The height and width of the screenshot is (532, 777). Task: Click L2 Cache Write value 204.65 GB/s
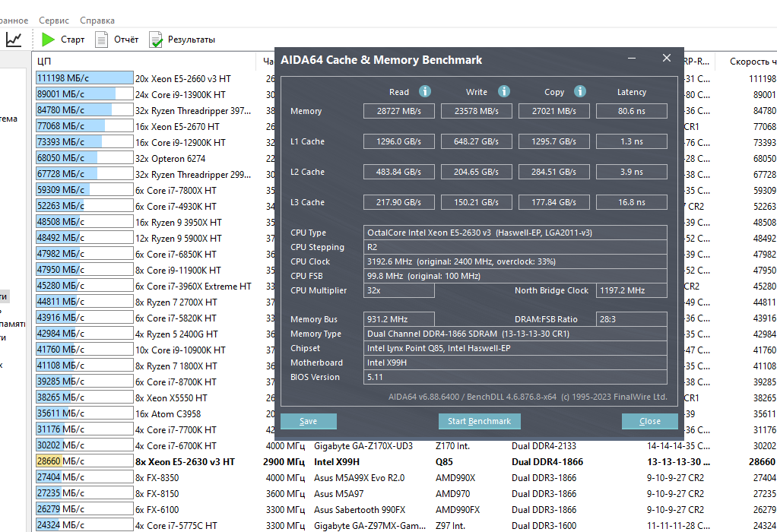(x=476, y=172)
